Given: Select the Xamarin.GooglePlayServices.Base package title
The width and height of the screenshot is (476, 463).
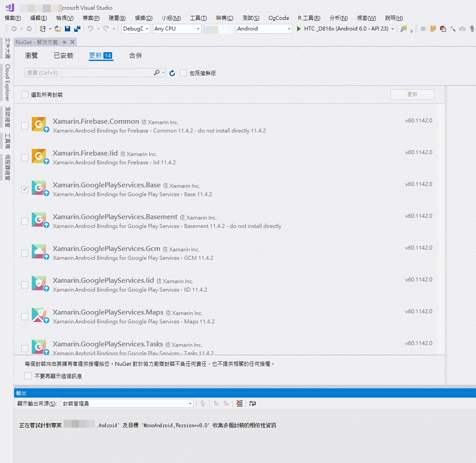Looking at the screenshot, I should pos(106,185).
